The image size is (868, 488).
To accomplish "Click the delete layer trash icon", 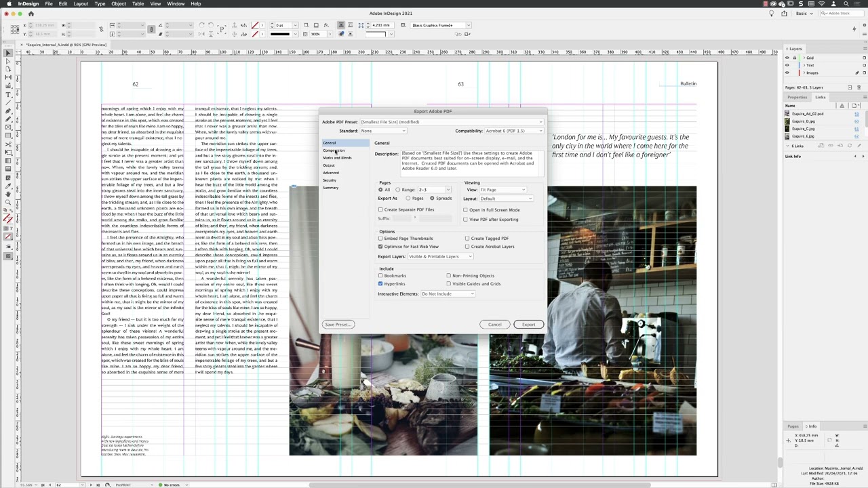I will click(x=859, y=87).
